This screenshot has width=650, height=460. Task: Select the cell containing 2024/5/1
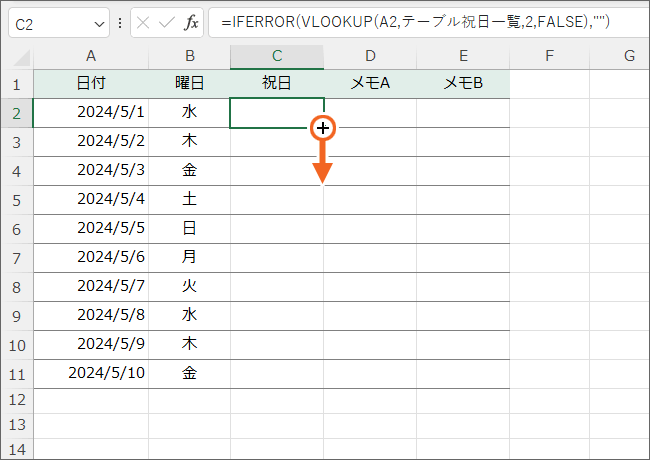tap(91, 113)
